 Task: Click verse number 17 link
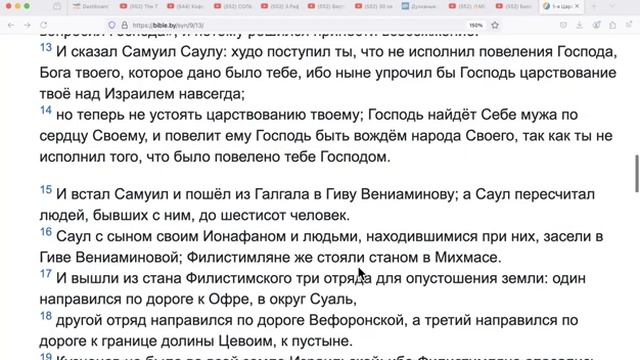pos(46,274)
